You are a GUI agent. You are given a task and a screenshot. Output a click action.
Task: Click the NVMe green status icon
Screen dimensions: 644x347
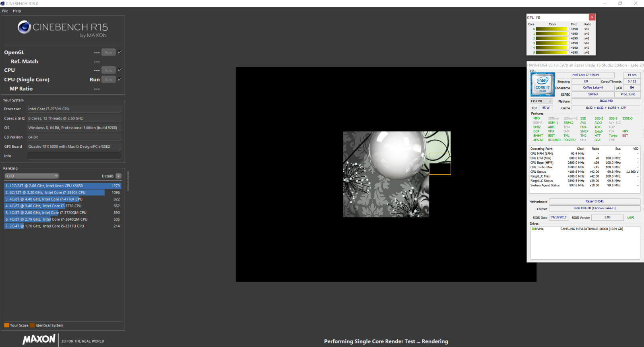pyautogui.click(x=533, y=229)
